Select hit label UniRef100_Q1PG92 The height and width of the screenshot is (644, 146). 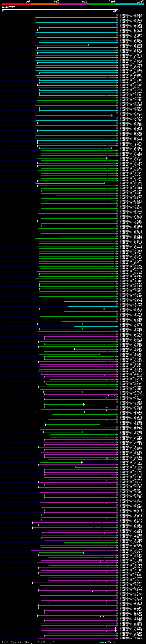click(131, 25)
